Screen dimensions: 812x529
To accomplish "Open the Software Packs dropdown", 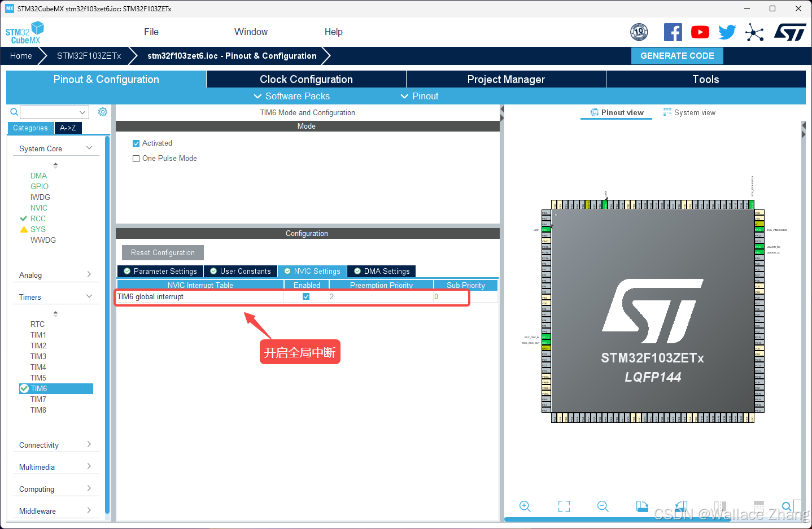I will (x=292, y=97).
